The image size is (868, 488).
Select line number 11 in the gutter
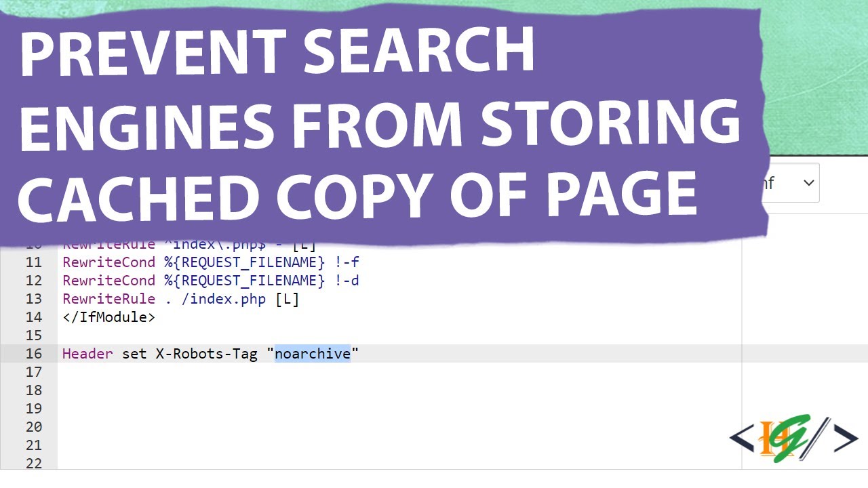pyautogui.click(x=34, y=262)
